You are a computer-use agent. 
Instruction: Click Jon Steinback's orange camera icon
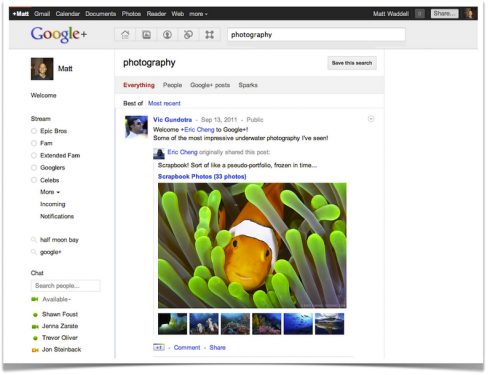35,350
